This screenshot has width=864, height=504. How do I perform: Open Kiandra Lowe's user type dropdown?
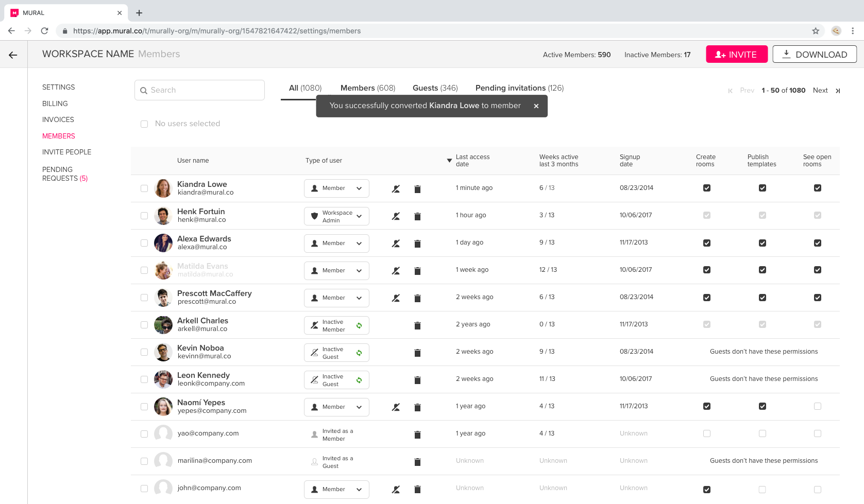coord(336,188)
